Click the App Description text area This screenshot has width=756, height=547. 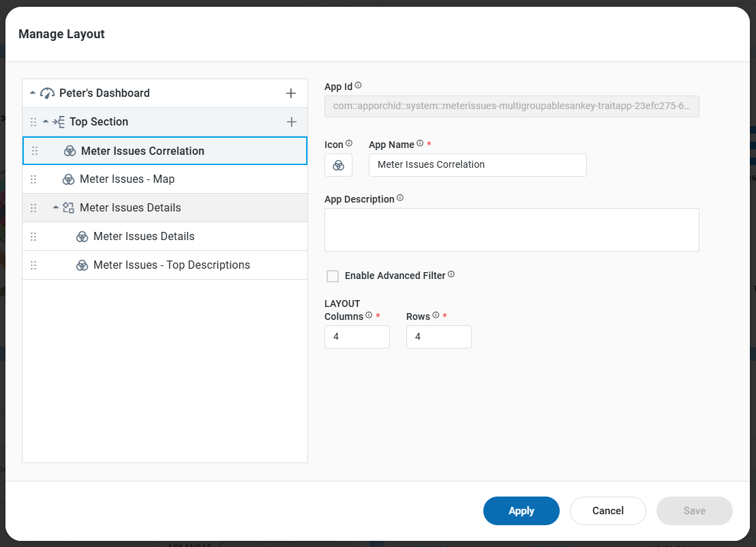[x=511, y=230]
